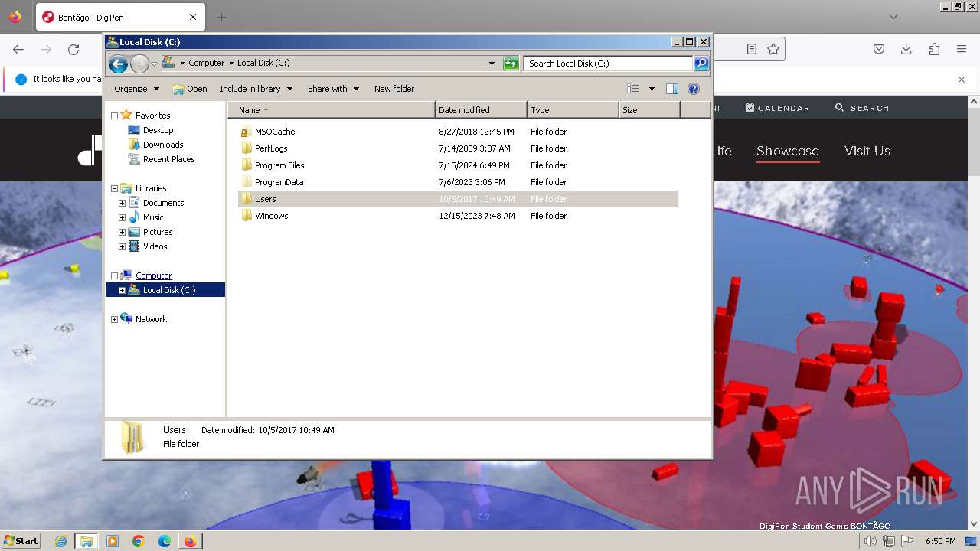This screenshot has height=551, width=980.
Task: Sort by Size column header
Action: click(649, 110)
